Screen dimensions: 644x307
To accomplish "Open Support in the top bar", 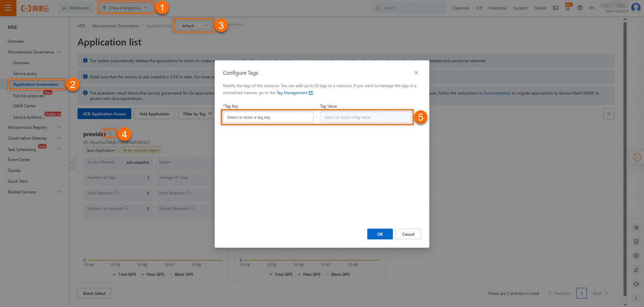I will pyautogui.click(x=520, y=8).
